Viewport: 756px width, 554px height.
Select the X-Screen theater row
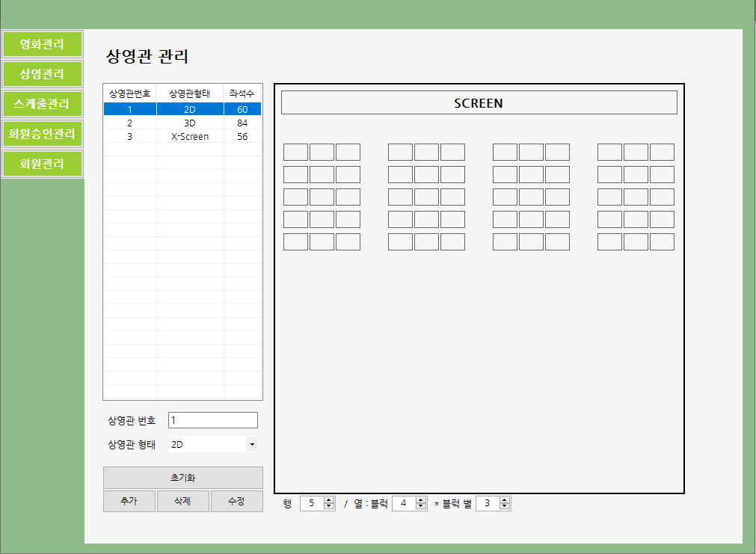[x=182, y=136]
